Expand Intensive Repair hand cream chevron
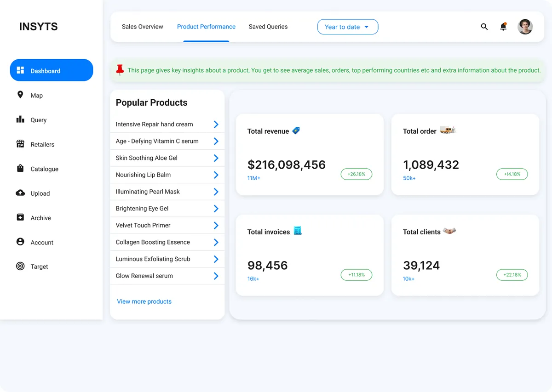 tap(216, 125)
